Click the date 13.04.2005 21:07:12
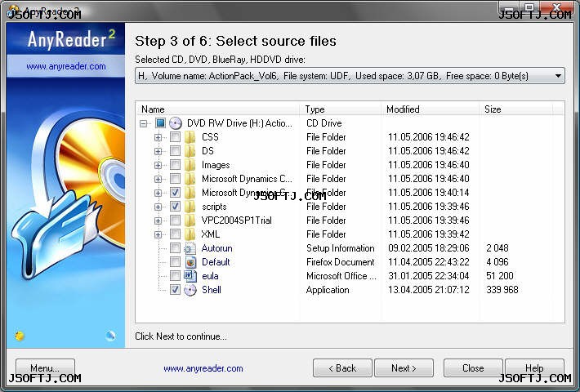Viewport: 580px width, 392px height. 428,290
